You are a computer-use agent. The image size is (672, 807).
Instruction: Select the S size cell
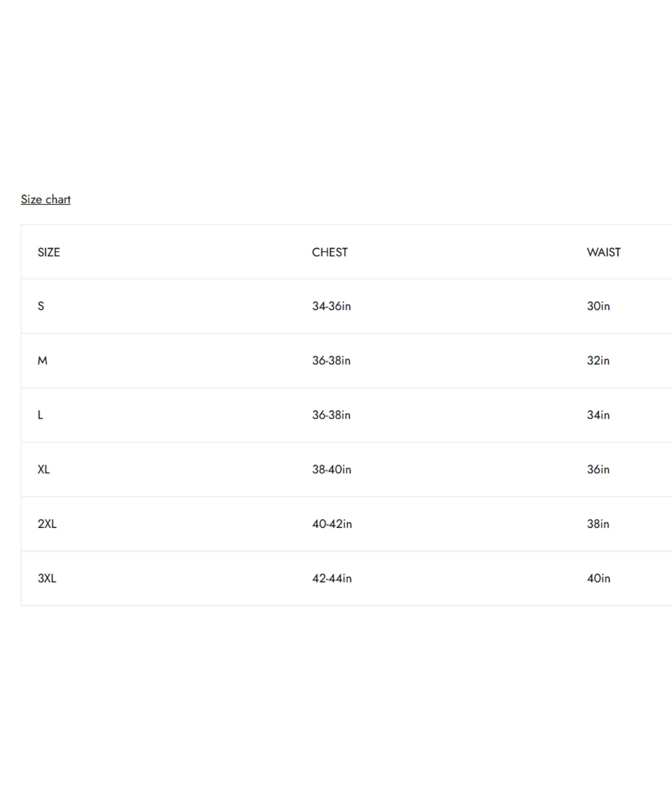41,306
